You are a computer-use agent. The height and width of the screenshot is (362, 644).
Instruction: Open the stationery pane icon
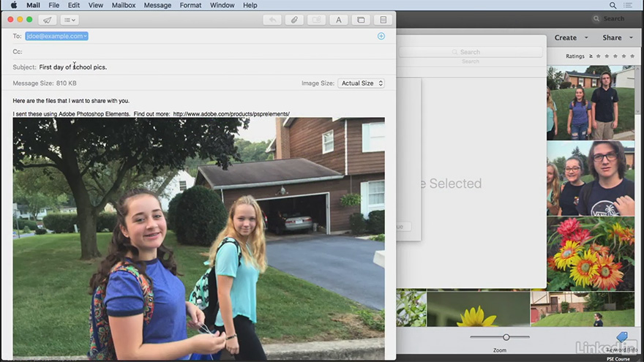pos(383,20)
